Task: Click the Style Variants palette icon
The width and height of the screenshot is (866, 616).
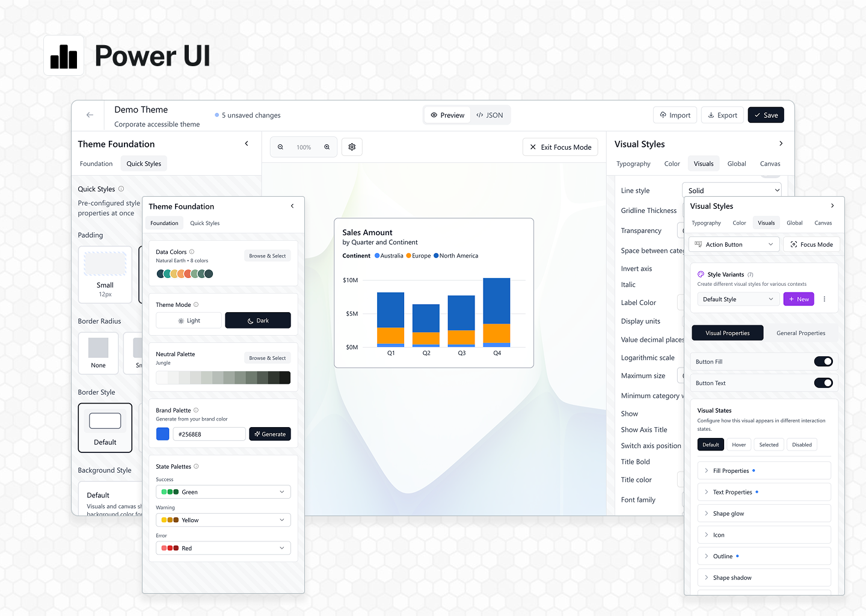Action: 701,274
